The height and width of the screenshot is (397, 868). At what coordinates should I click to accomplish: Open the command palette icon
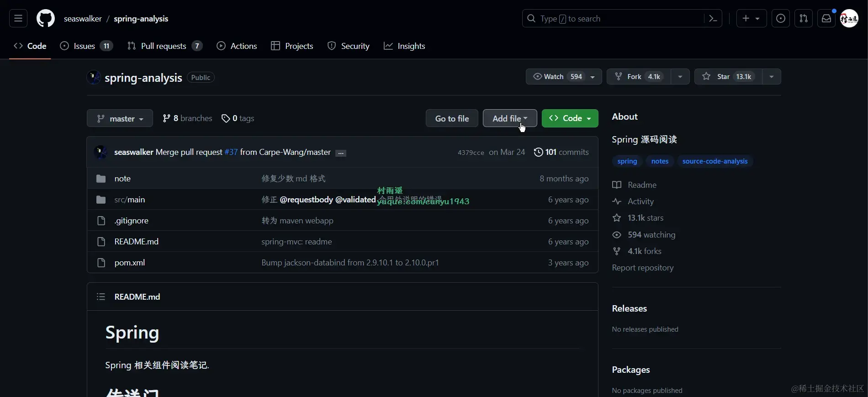pyautogui.click(x=713, y=19)
